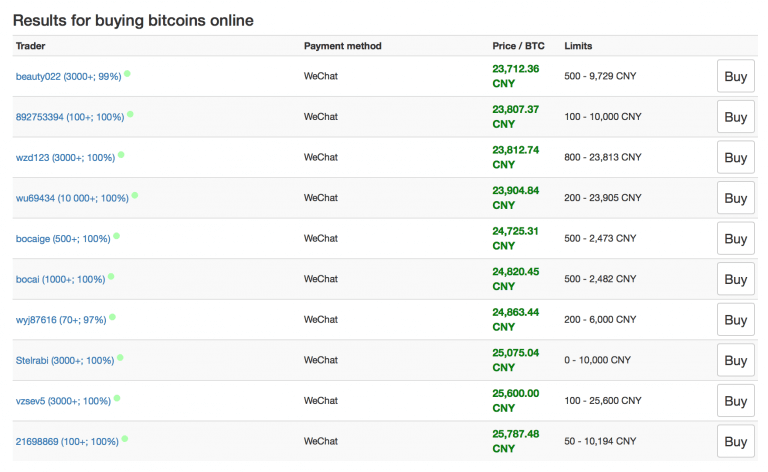Select price 23,812.74 CNY
The height and width of the screenshot is (472, 768).
[516, 158]
